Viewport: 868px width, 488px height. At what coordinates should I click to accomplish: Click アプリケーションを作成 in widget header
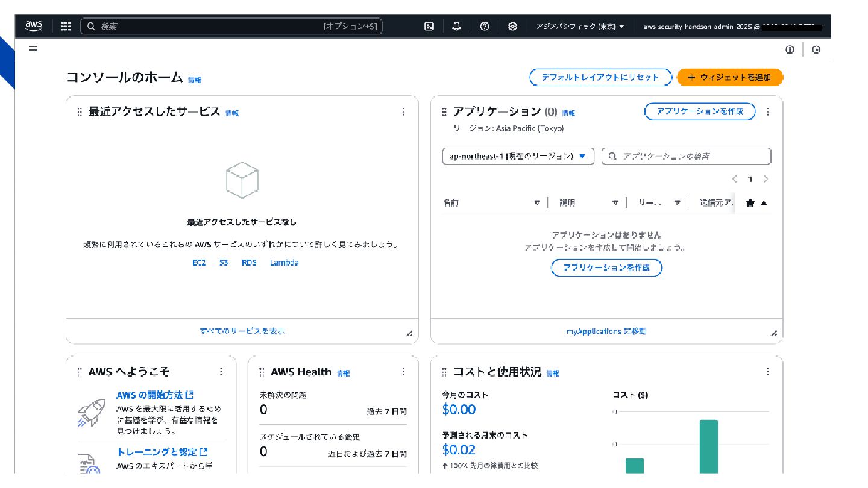[x=700, y=111]
